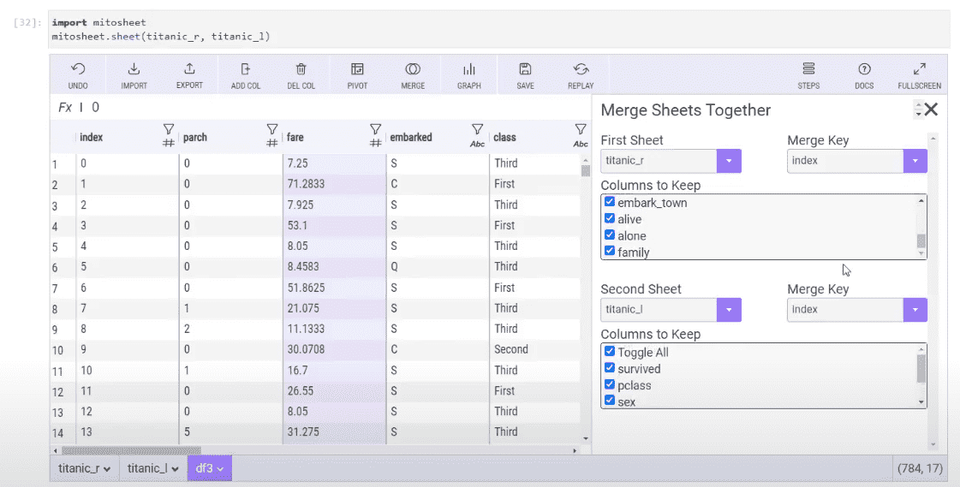This screenshot has height=487, width=960.
Task: Click the Del Col trash icon
Action: (301, 69)
